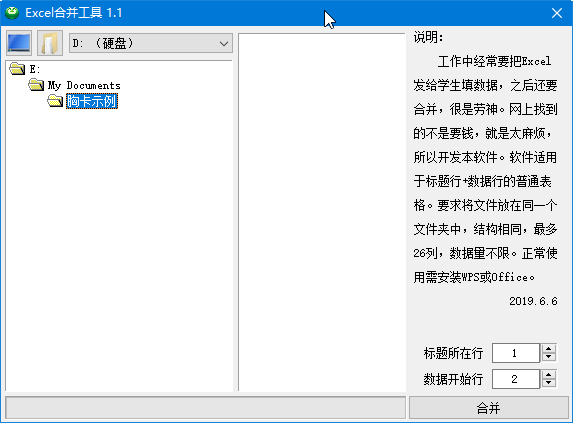Increase the 数据开始行 value
573x423 pixels.
click(549, 374)
